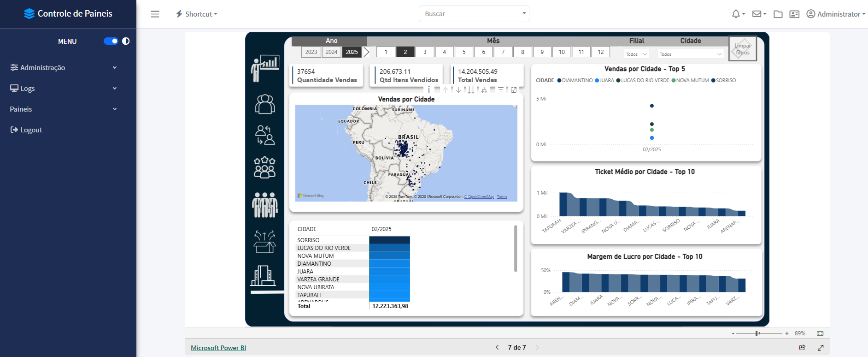The height and width of the screenshot is (357, 868).
Task: Click the hamburger menu icon
Action: click(155, 14)
